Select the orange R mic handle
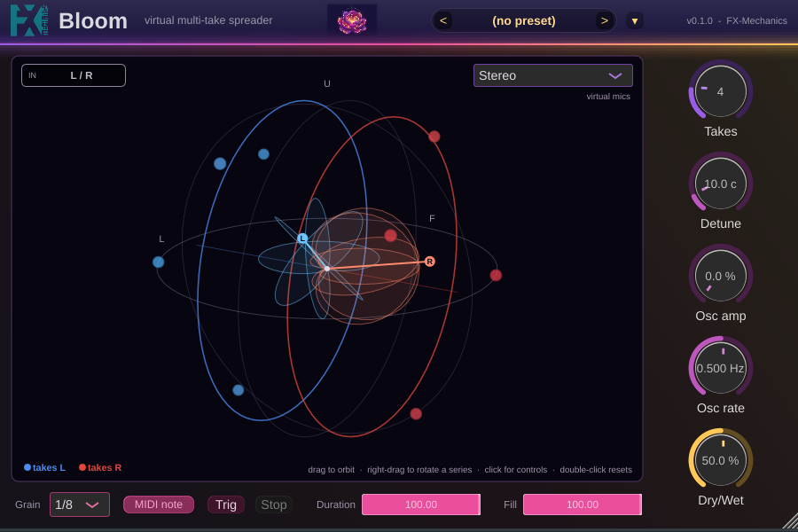The image size is (798, 532). pos(429,262)
